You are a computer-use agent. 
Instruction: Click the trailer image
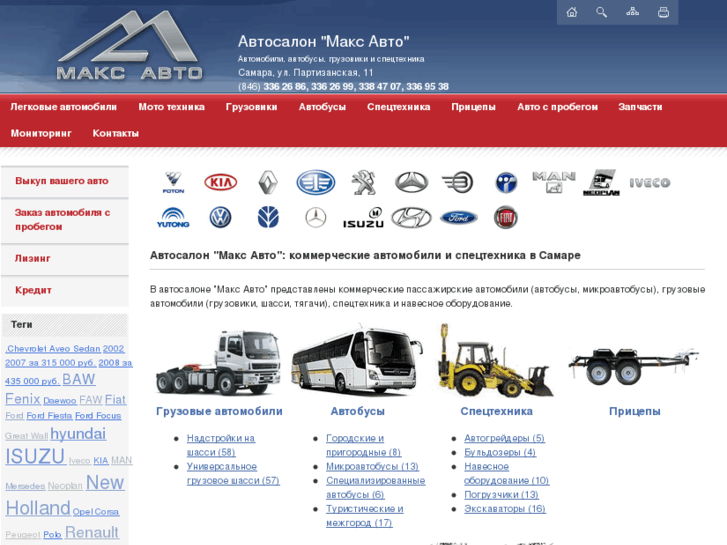[x=634, y=366]
